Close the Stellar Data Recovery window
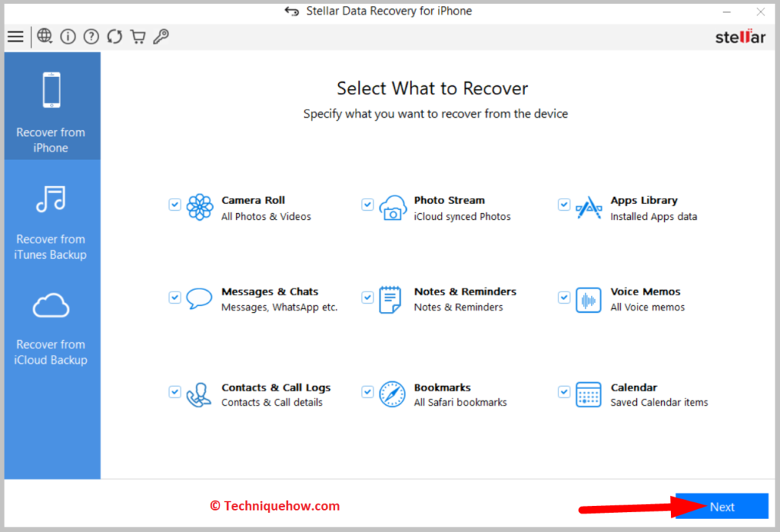Screen dimensions: 780x532 (761, 11)
